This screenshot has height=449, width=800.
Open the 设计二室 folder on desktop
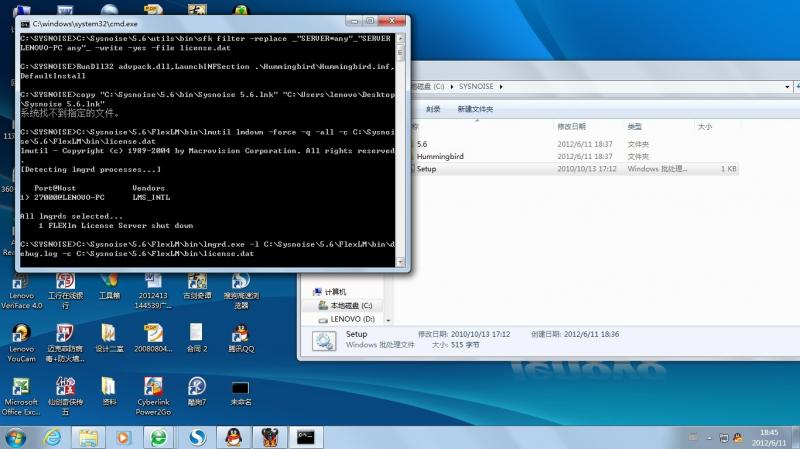click(109, 339)
